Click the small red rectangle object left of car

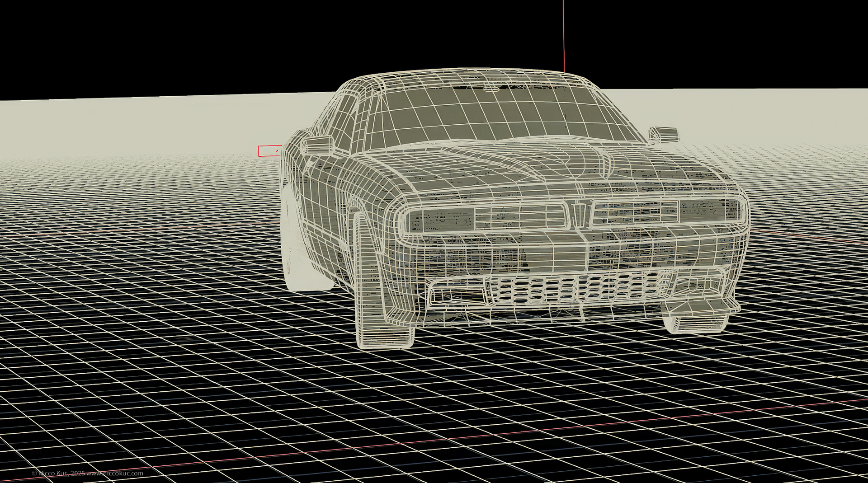(x=269, y=151)
